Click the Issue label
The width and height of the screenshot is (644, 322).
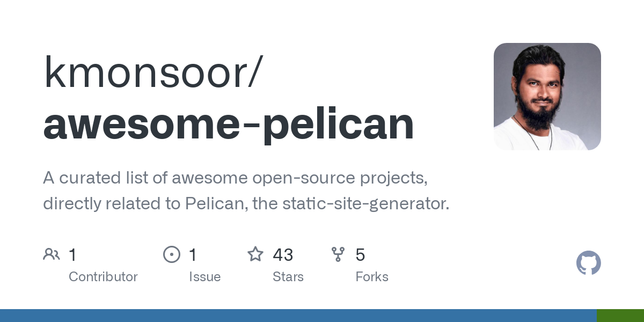tap(205, 277)
